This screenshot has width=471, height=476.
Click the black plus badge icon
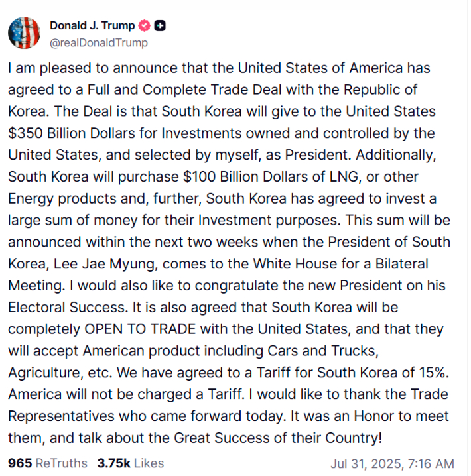point(160,26)
